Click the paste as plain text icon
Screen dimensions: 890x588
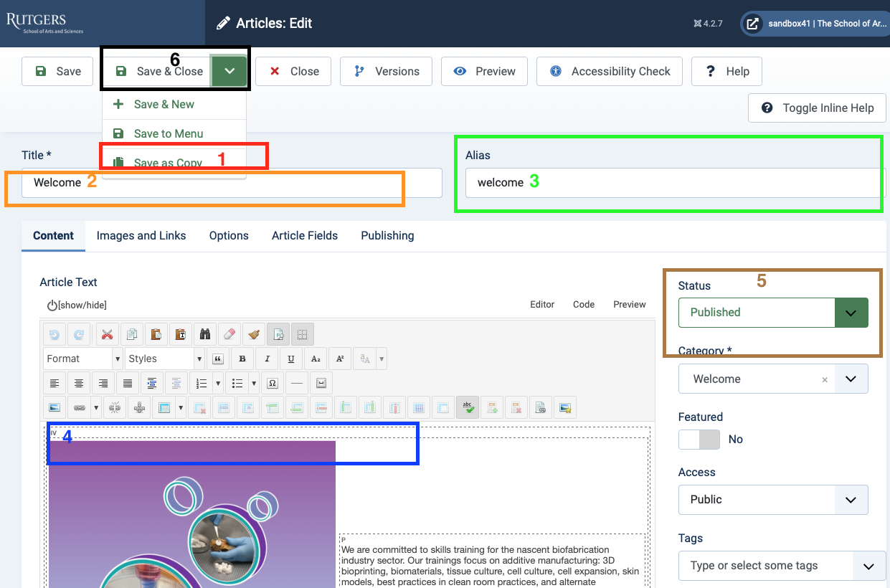pos(181,334)
